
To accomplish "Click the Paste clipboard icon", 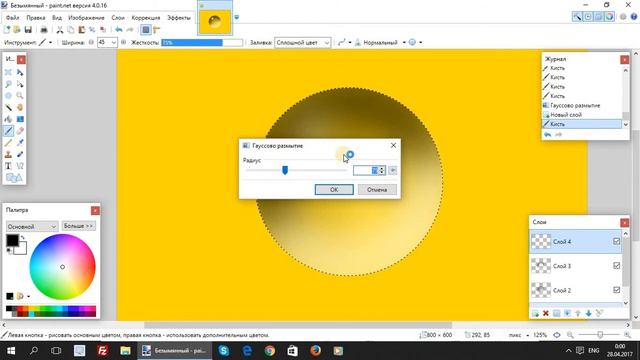I will coord(82,30).
